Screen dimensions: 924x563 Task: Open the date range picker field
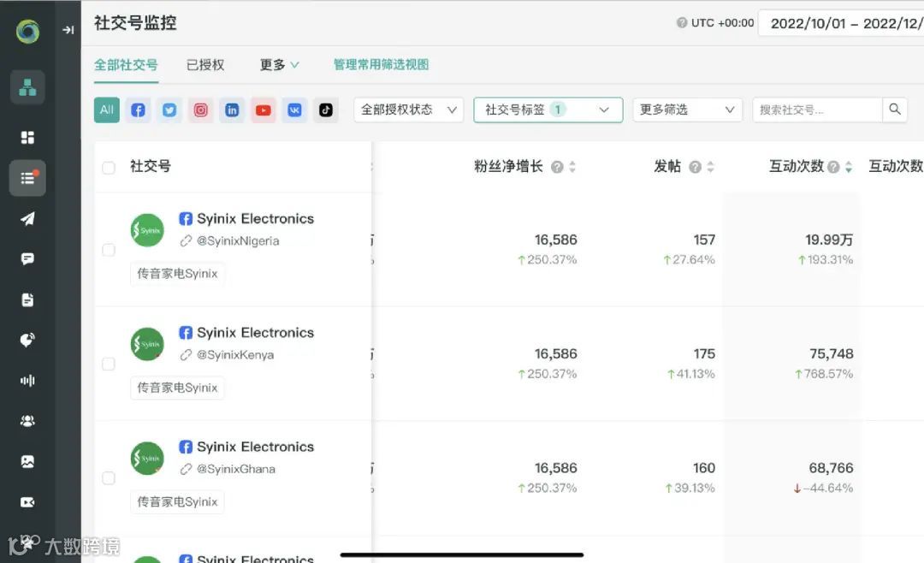tap(843, 24)
